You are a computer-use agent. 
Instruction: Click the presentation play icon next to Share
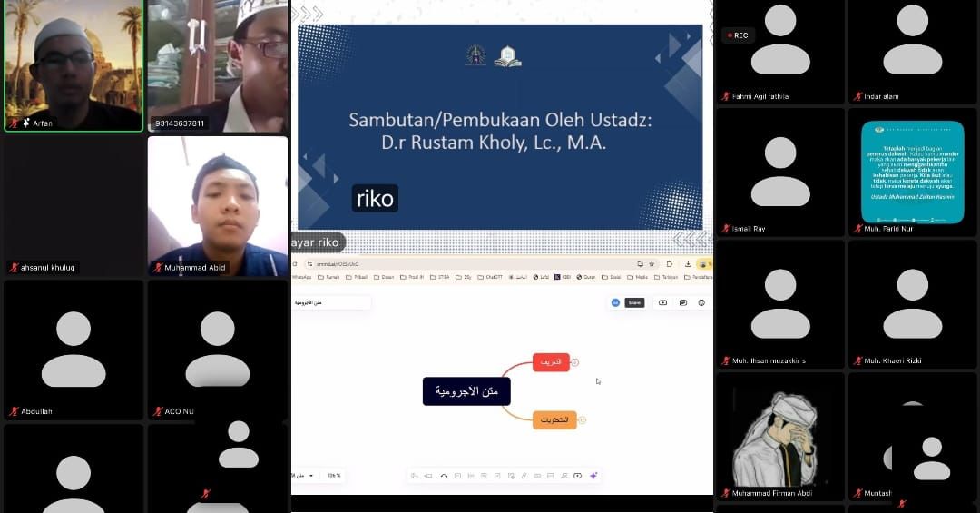[662, 302]
